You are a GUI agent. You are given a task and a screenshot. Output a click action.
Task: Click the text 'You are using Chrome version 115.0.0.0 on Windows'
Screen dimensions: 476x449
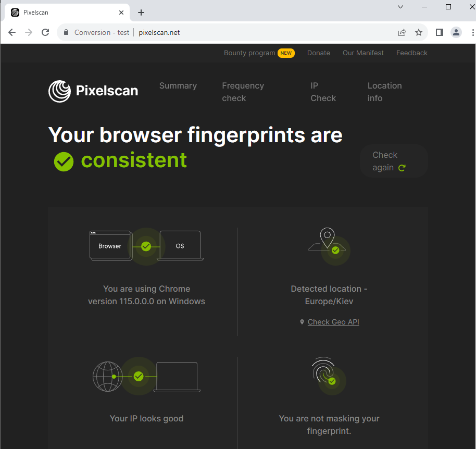(146, 295)
